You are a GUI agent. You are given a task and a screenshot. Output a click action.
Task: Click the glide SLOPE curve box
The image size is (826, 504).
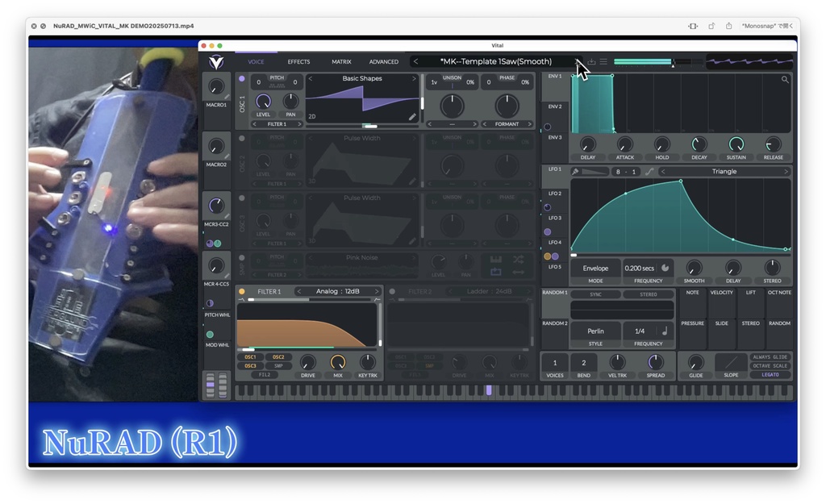pos(731,362)
